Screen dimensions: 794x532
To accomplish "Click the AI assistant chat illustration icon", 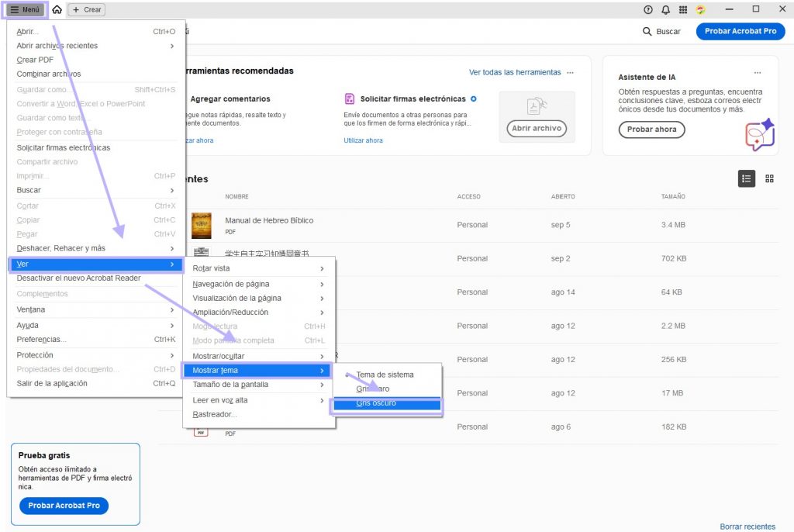I will pos(760,134).
